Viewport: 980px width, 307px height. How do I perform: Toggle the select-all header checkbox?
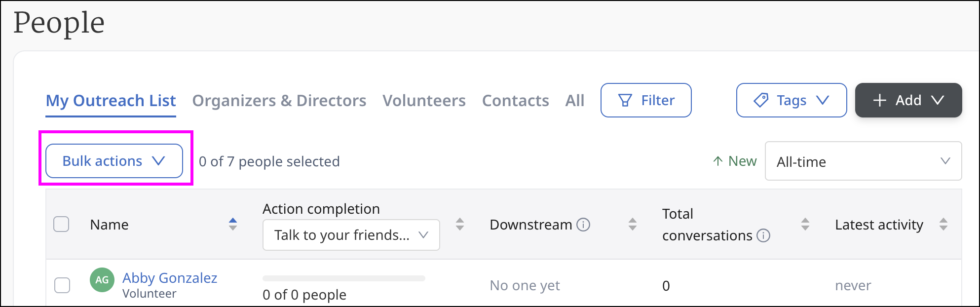pyautogui.click(x=61, y=225)
